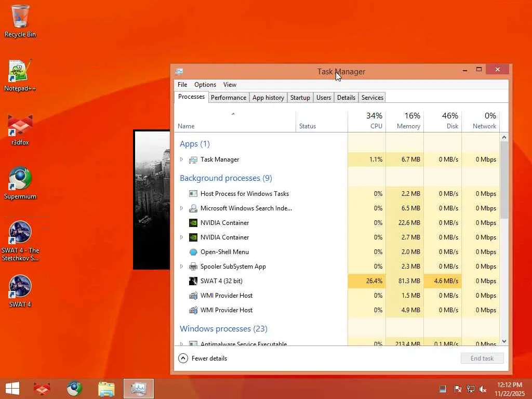Click the Task Manager process icon in Apps
The height and width of the screenshot is (399, 532).
[x=193, y=159]
